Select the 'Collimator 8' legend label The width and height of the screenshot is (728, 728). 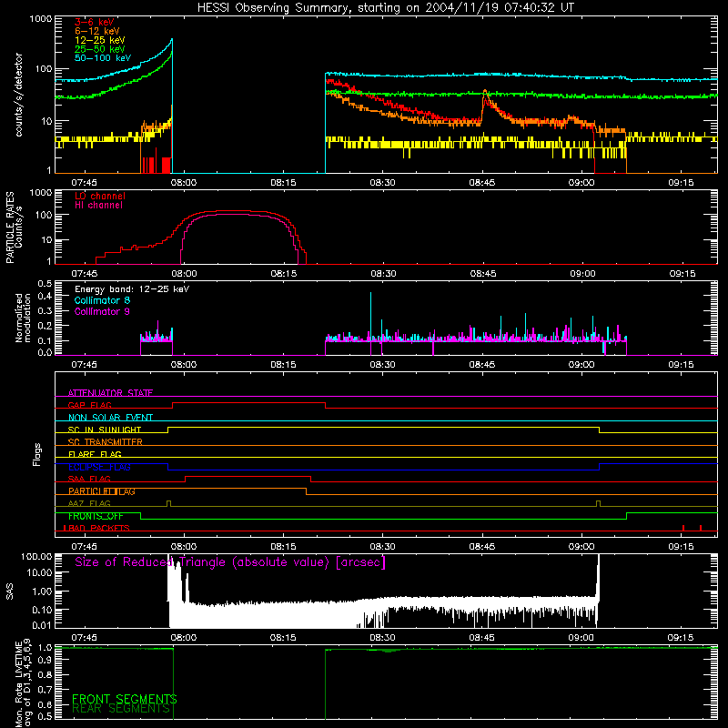(x=102, y=300)
